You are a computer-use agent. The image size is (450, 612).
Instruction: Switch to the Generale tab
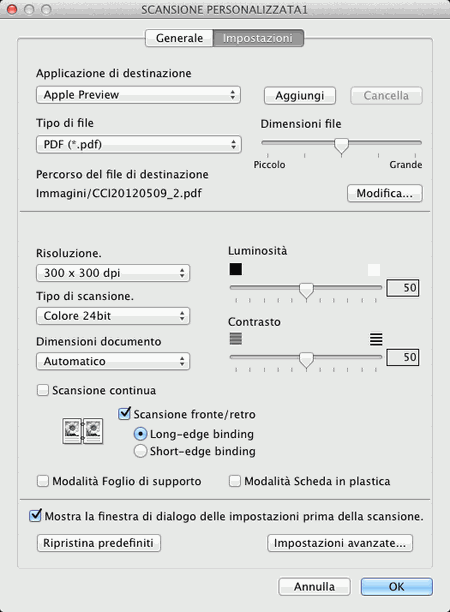pos(179,38)
